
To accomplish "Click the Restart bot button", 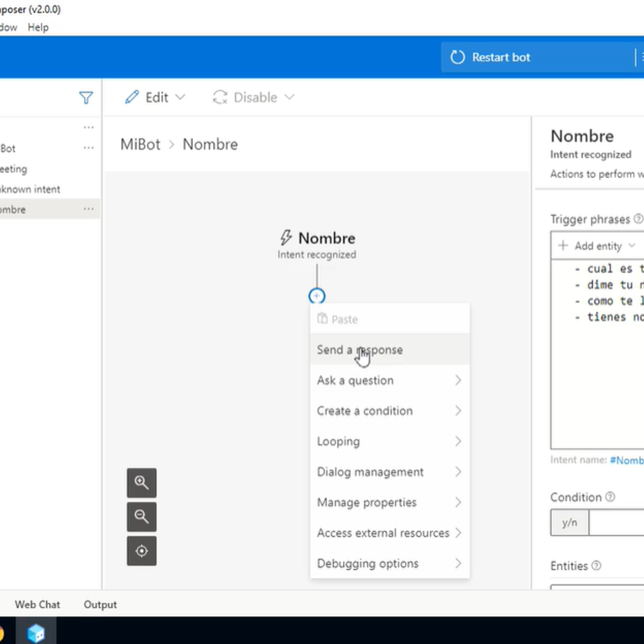I will (x=501, y=57).
